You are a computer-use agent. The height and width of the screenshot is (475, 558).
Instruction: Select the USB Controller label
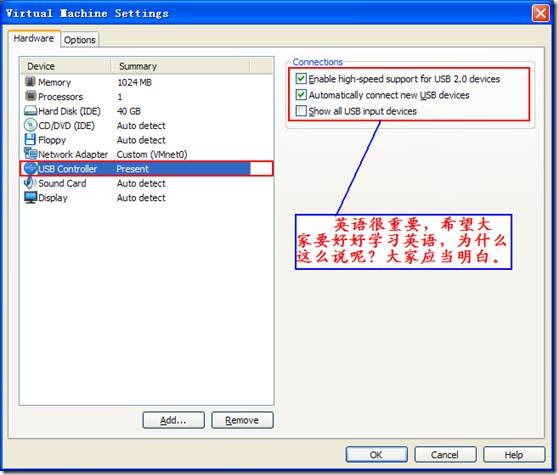[67, 169]
